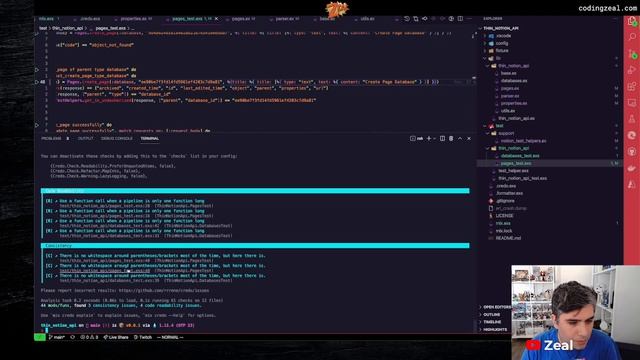Expand the config folder in the explorer
The image size is (640, 360).
pyautogui.click(x=502, y=43)
